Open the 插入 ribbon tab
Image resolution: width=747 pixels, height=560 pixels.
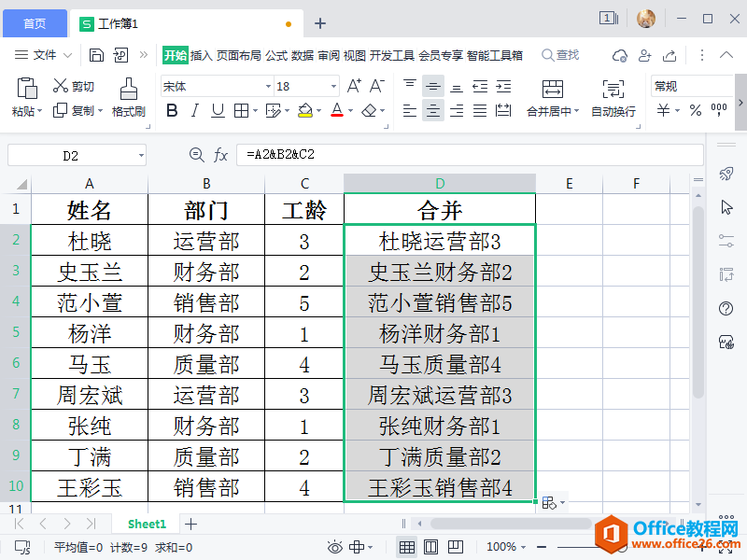click(201, 56)
